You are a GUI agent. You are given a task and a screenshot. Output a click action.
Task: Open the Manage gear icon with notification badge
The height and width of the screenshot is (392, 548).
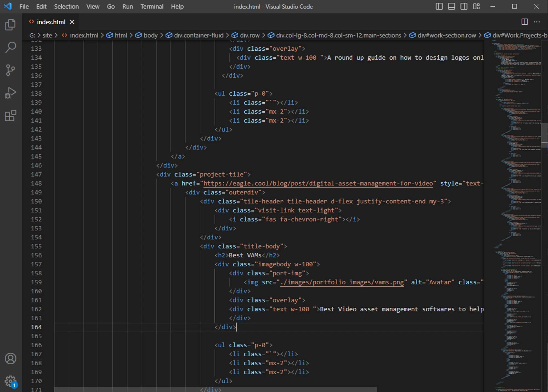pyautogui.click(x=10, y=381)
